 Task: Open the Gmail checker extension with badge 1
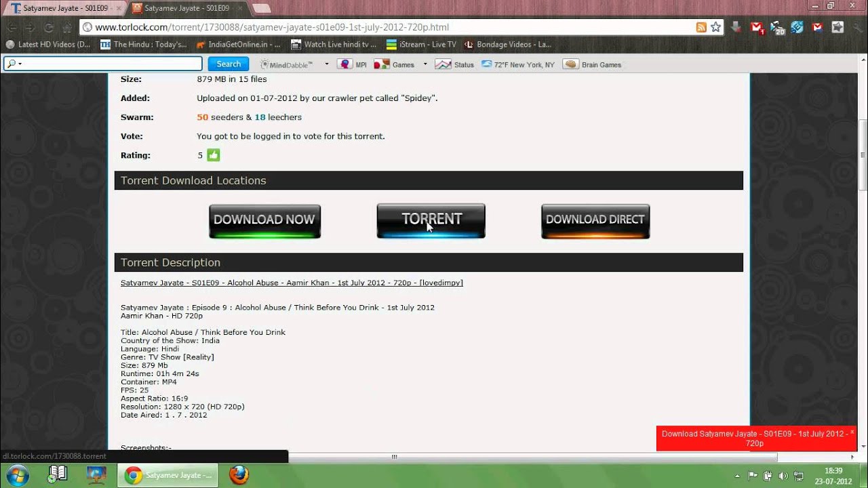pyautogui.click(x=757, y=28)
